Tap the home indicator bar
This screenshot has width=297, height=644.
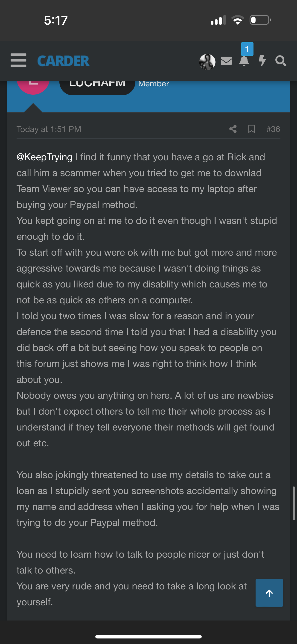click(x=148, y=636)
